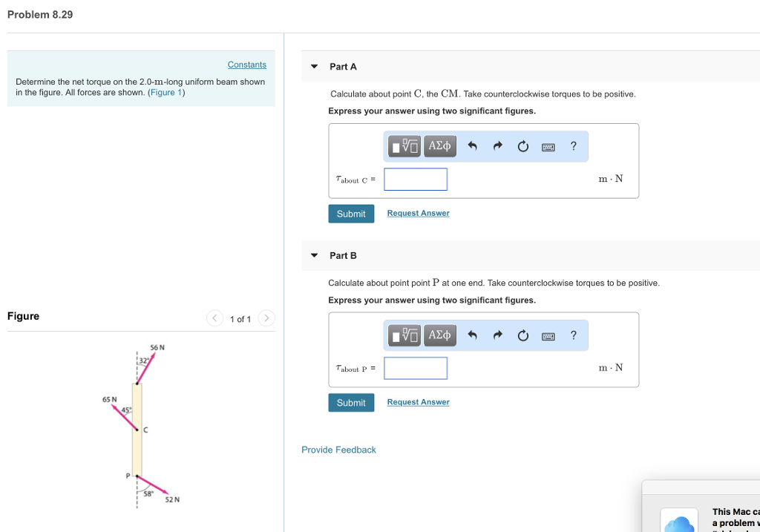Click the Provide Feedback link
The height and width of the screenshot is (532, 760).
pos(338,450)
